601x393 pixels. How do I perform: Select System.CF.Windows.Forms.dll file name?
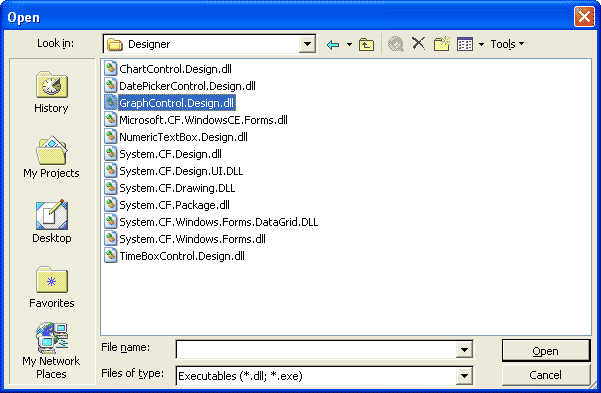pos(192,239)
